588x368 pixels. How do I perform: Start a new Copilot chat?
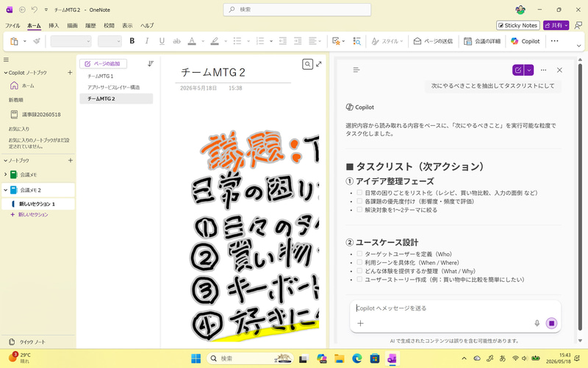click(x=518, y=70)
